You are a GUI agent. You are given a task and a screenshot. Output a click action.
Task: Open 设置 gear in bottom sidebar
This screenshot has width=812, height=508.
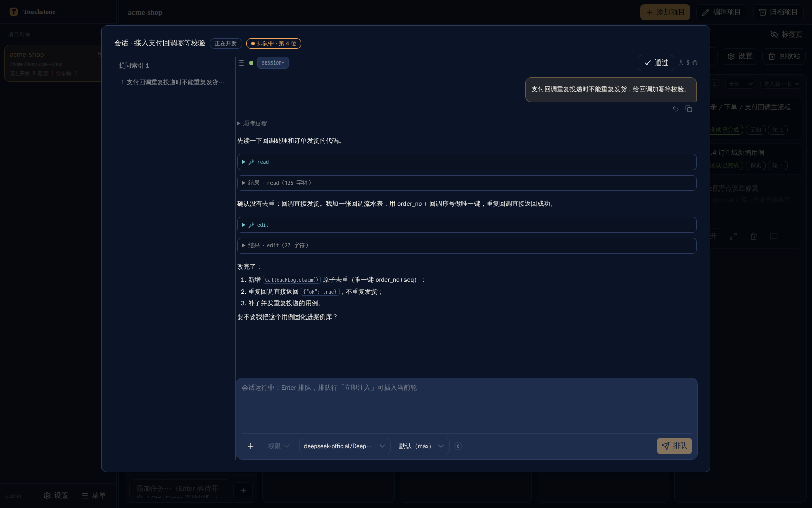click(56, 495)
